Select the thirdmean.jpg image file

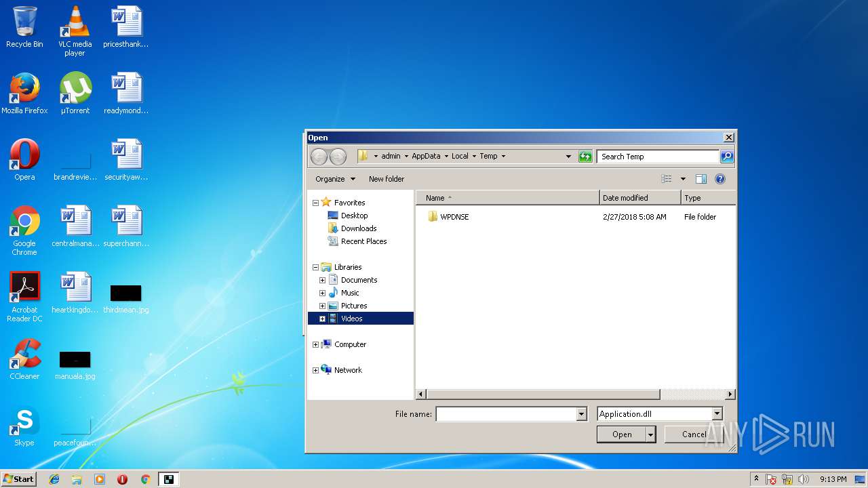click(x=126, y=299)
